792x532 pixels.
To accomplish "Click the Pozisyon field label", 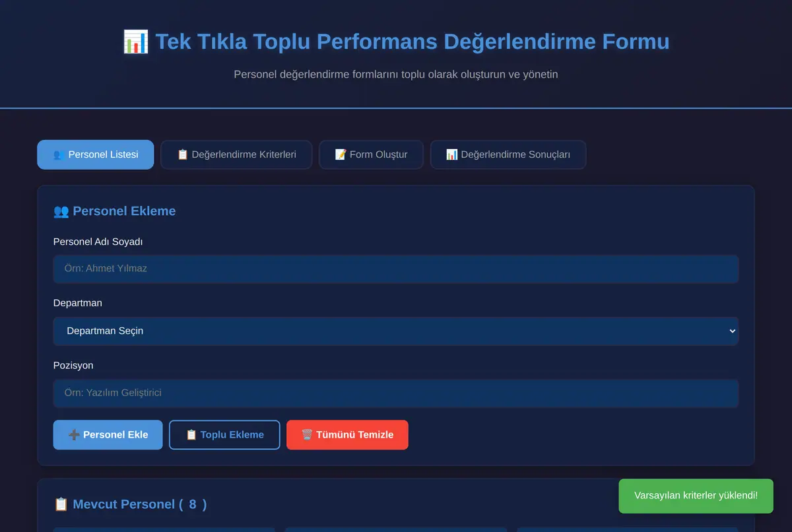I will [73, 366].
